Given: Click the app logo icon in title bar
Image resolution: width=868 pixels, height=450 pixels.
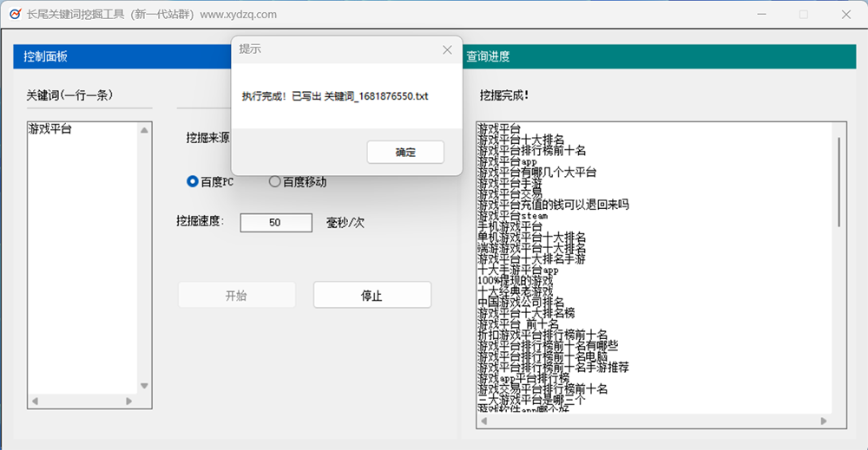Looking at the screenshot, I should pyautogui.click(x=15, y=14).
